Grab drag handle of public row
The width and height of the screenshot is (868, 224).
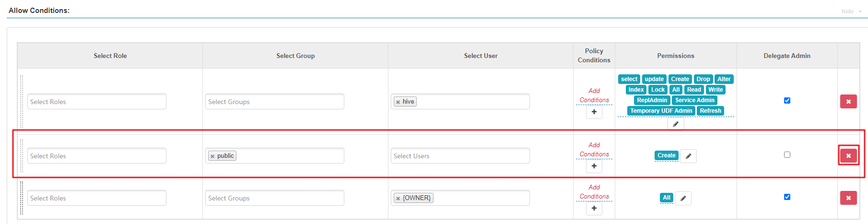pos(22,155)
